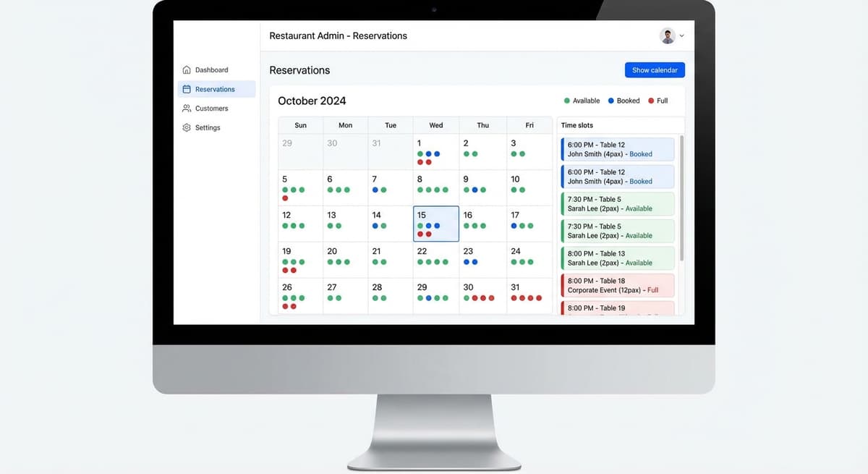Click the blue Booked legend dot

pyautogui.click(x=611, y=101)
